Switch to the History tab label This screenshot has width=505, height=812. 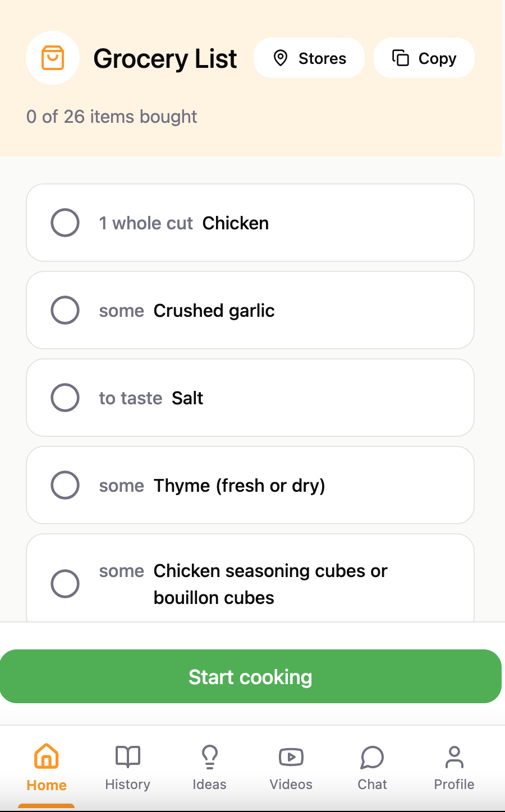128,785
